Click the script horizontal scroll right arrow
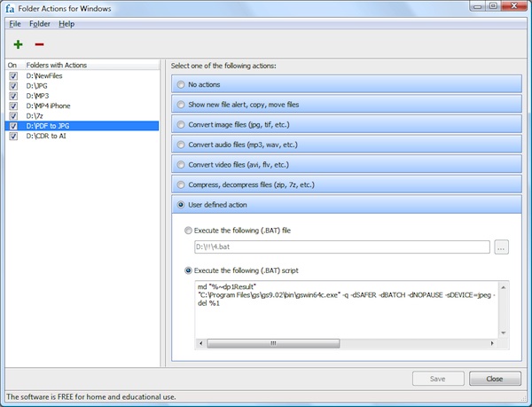The width and height of the screenshot is (532, 407). (492, 343)
